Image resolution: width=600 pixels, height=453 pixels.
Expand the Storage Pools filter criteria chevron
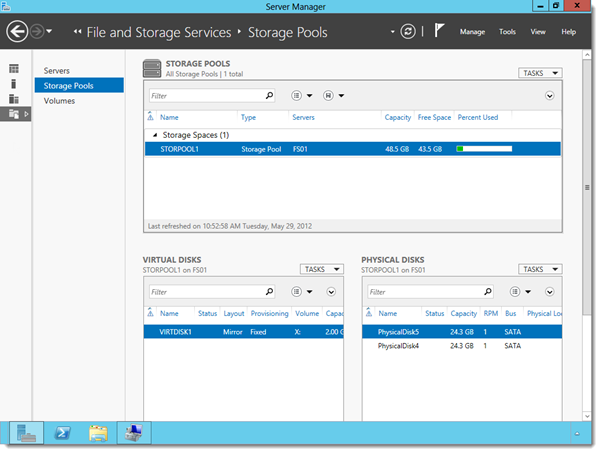pos(549,96)
